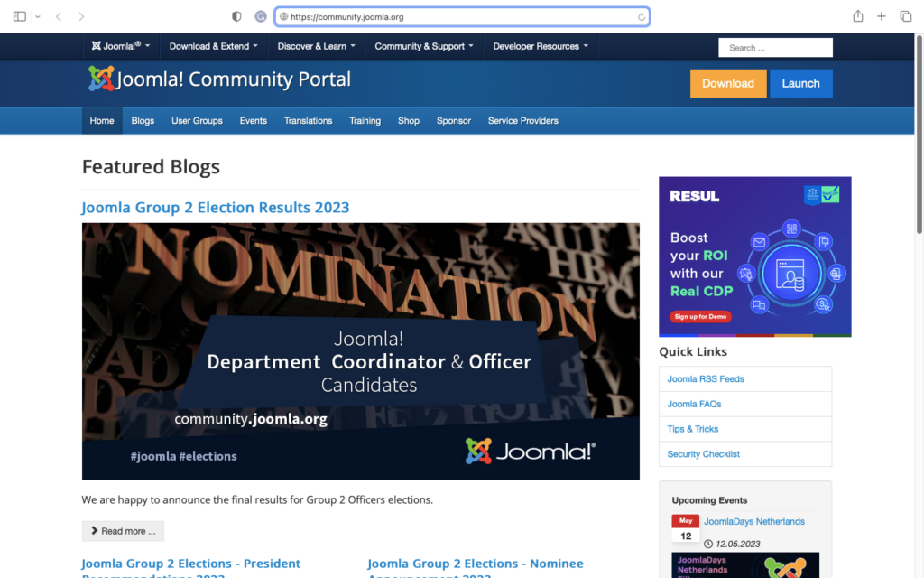Click the Read more button
Screen dimensions: 924x578
(x=123, y=531)
